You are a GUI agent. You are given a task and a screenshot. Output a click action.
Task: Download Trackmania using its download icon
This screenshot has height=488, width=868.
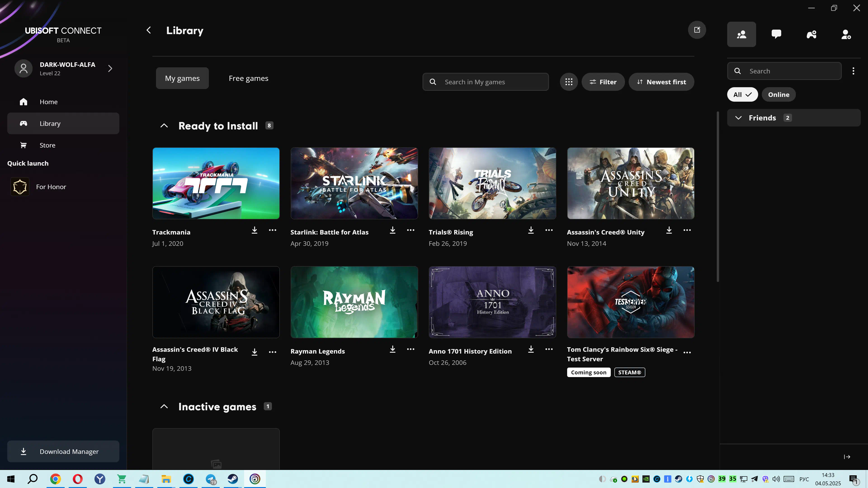[254, 230]
